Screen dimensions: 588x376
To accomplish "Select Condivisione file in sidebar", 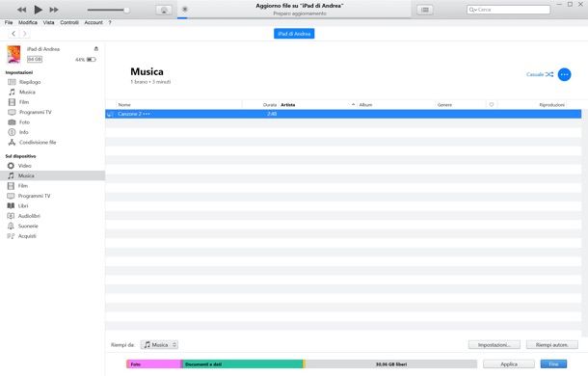I will [38, 143].
